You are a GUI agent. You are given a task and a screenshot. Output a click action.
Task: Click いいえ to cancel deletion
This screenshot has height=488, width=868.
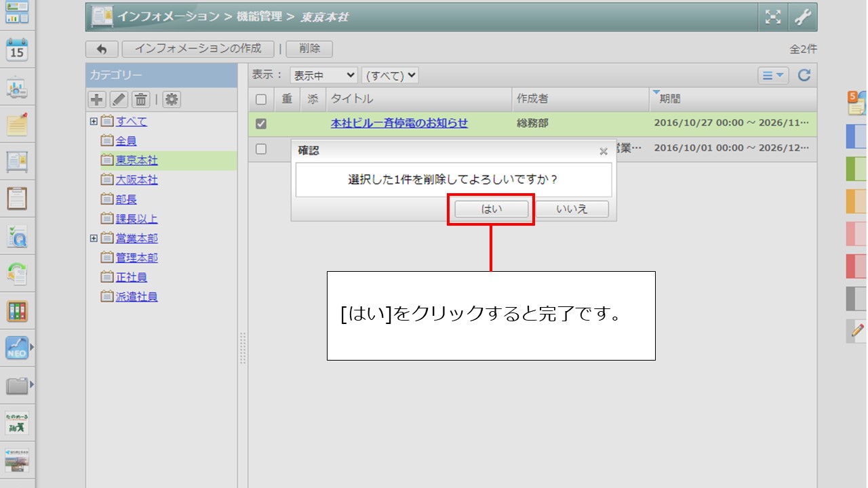pyautogui.click(x=572, y=209)
